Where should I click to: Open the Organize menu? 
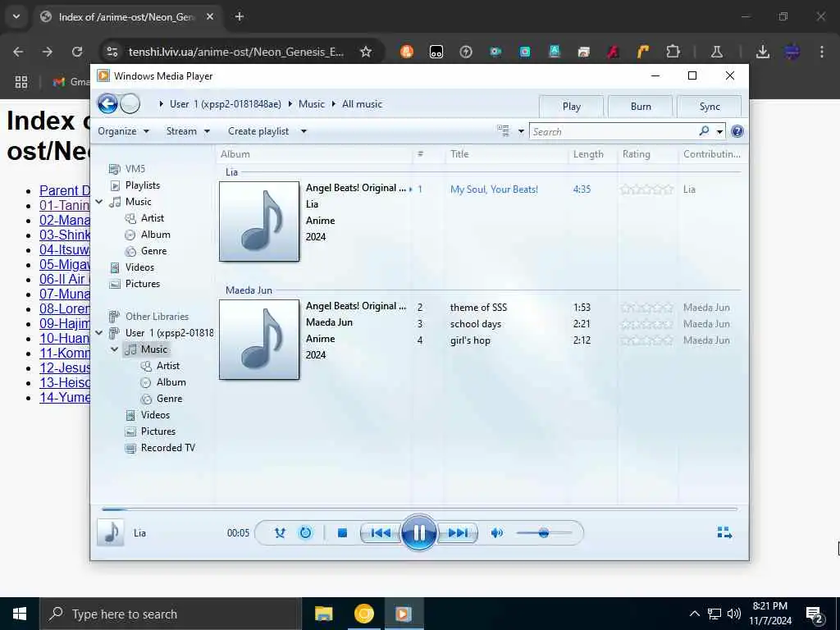click(x=123, y=131)
